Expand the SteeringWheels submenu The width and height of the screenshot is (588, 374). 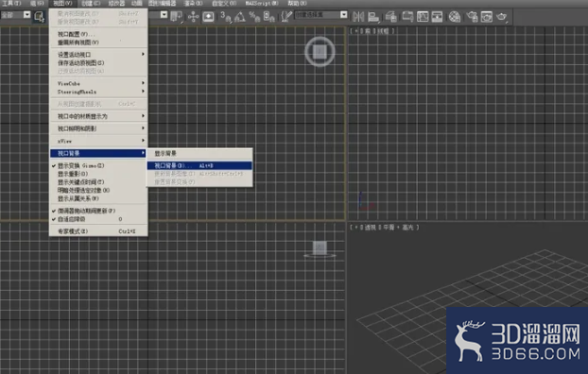[x=98, y=92]
